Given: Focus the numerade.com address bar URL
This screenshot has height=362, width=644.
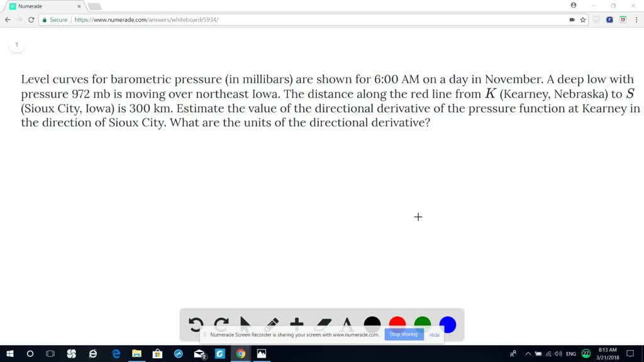Looking at the screenshot, I should pos(146,19).
